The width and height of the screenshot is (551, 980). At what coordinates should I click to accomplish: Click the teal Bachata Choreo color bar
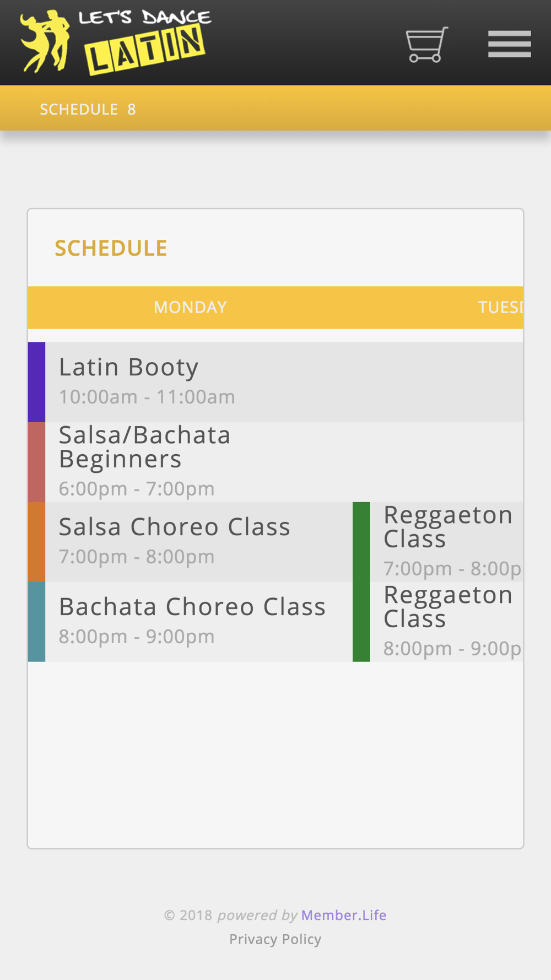pyautogui.click(x=36, y=622)
